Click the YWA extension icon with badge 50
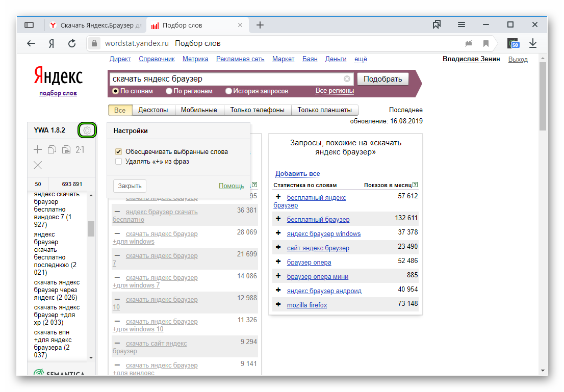The height and width of the screenshot is (392, 564). pyautogui.click(x=512, y=43)
